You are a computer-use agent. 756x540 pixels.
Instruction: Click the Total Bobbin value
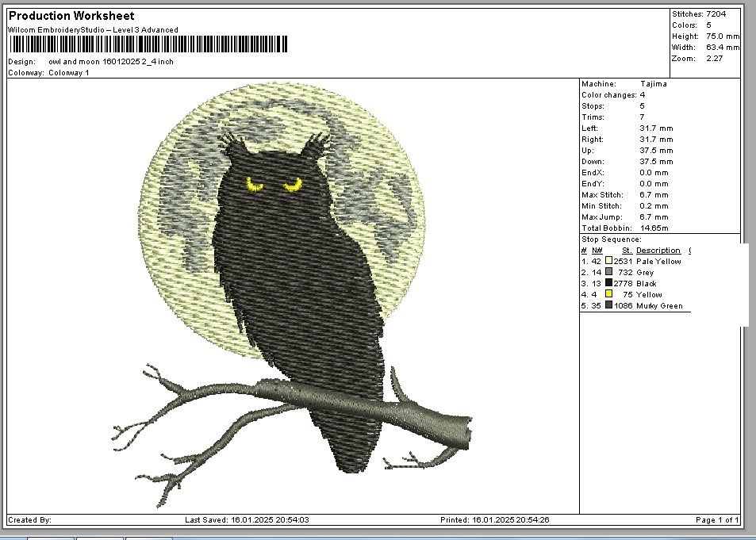point(654,228)
